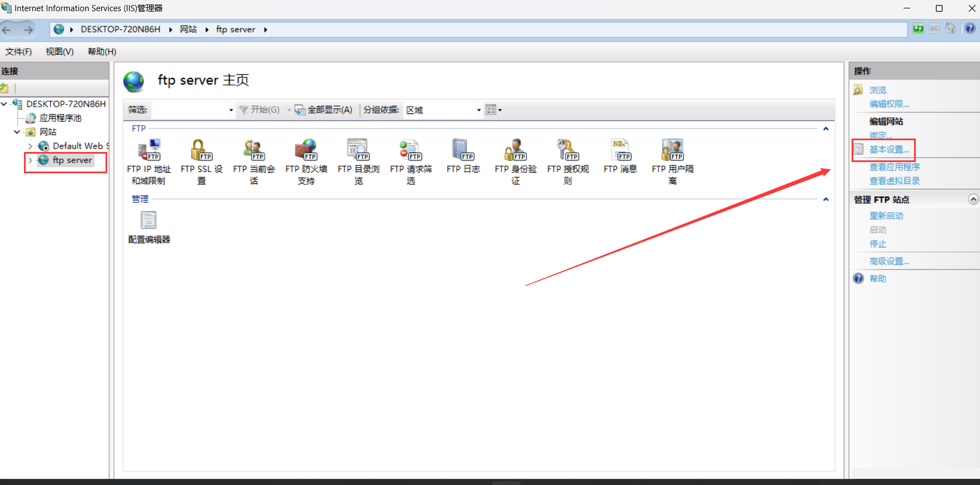Click the 浏览 link
Image resolution: width=980 pixels, height=485 pixels.
(878, 90)
